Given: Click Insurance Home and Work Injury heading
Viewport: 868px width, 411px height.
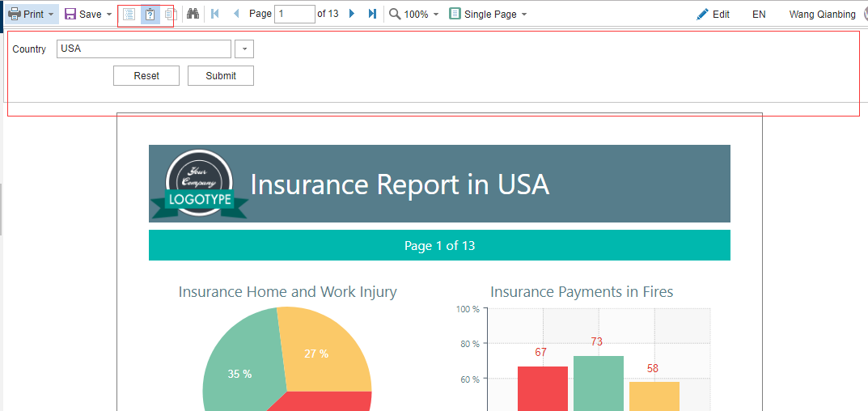Looking at the screenshot, I should (x=288, y=292).
